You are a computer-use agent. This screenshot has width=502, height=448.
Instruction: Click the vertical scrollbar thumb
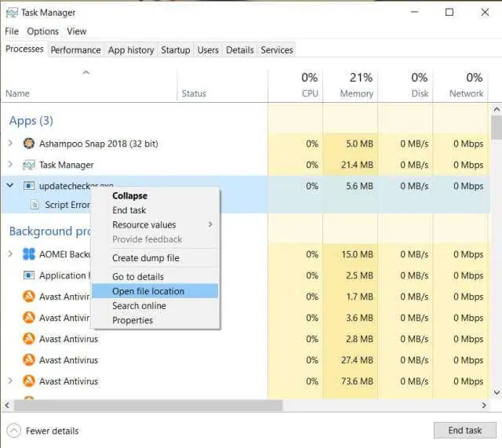pyautogui.click(x=497, y=127)
